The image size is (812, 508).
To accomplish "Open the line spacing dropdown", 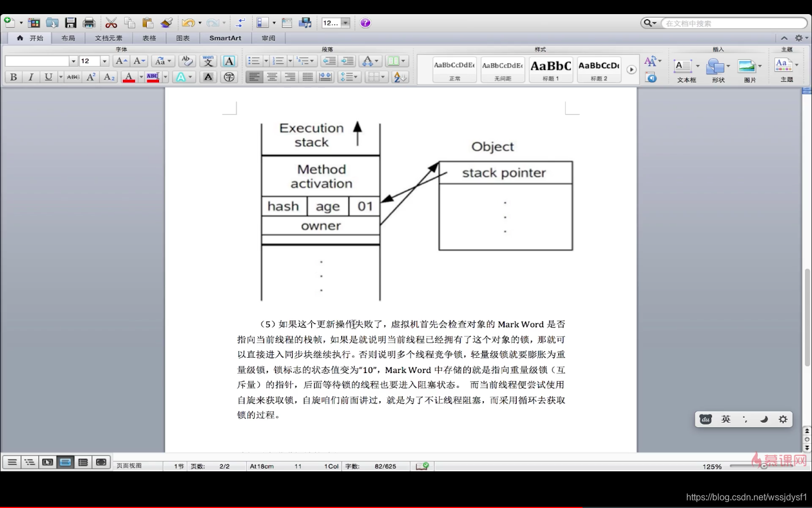I will (349, 77).
